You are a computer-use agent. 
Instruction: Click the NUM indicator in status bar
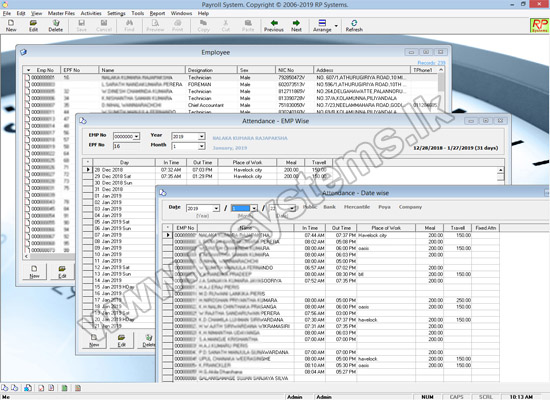pos(427,396)
